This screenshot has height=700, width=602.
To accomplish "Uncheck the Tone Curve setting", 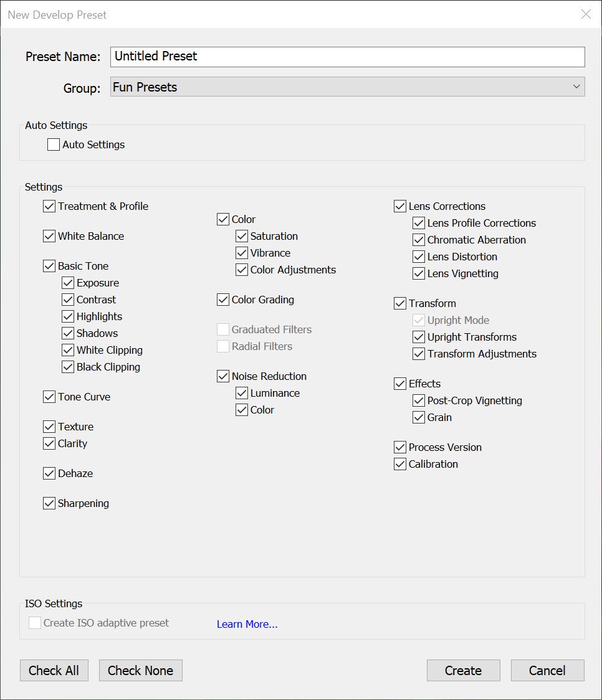I will (x=49, y=397).
